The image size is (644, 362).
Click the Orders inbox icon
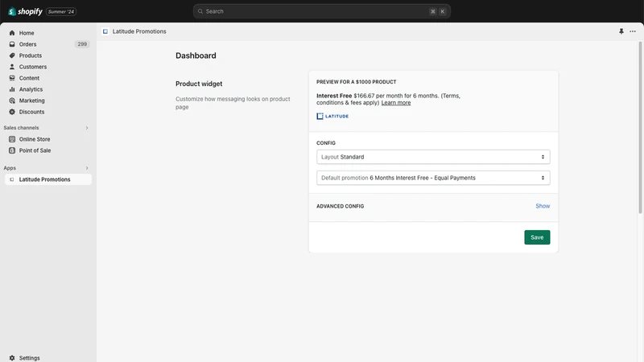(x=12, y=44)
